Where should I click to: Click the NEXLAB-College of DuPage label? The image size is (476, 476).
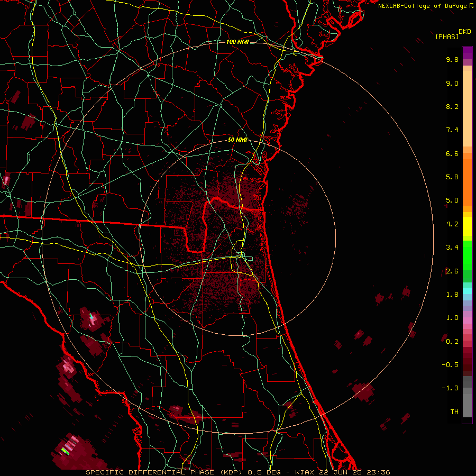(x=422, y=6)
